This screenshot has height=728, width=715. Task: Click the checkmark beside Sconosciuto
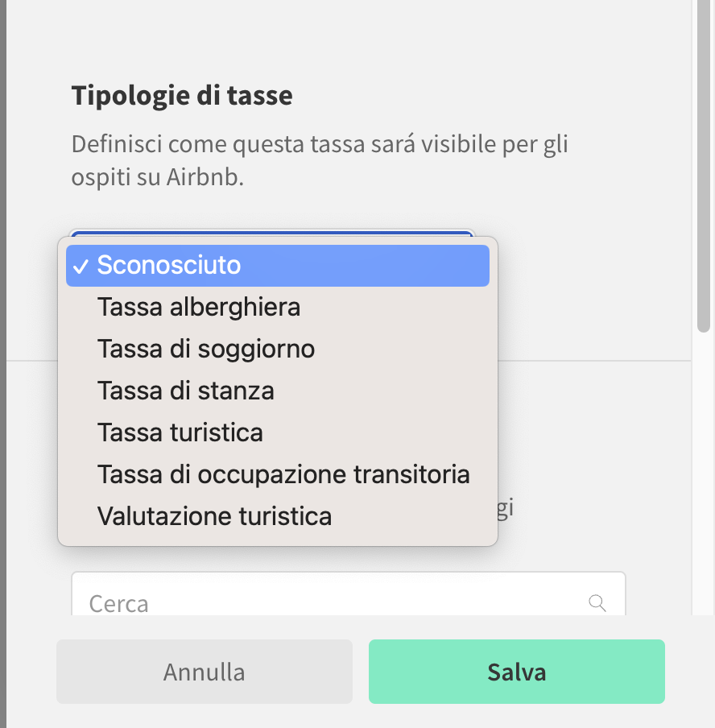coord(81,266)
